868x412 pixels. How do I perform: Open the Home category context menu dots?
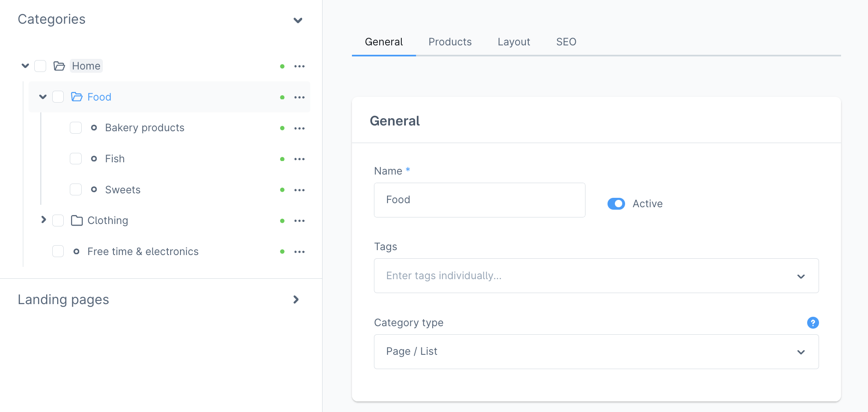pyautogui.click(x=299, y=66)
